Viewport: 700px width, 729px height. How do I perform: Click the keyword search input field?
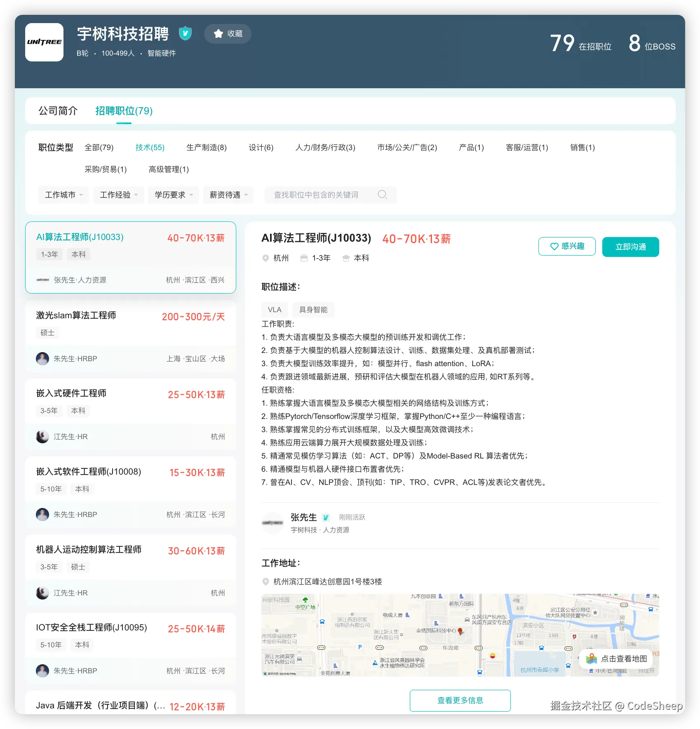[330, 195]
